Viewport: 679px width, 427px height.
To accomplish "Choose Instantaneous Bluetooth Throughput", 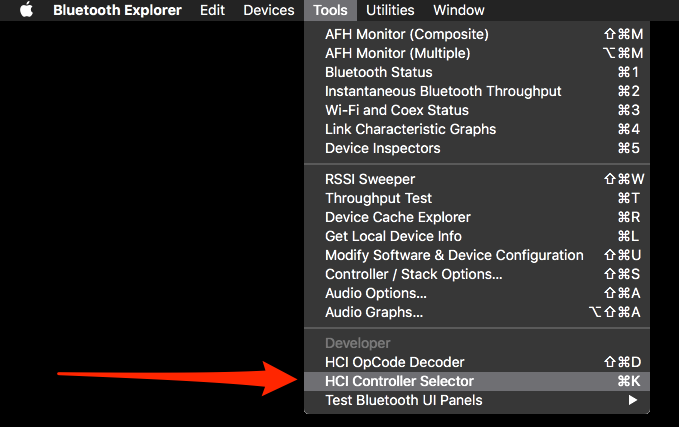I will click(x=443, y=91).
